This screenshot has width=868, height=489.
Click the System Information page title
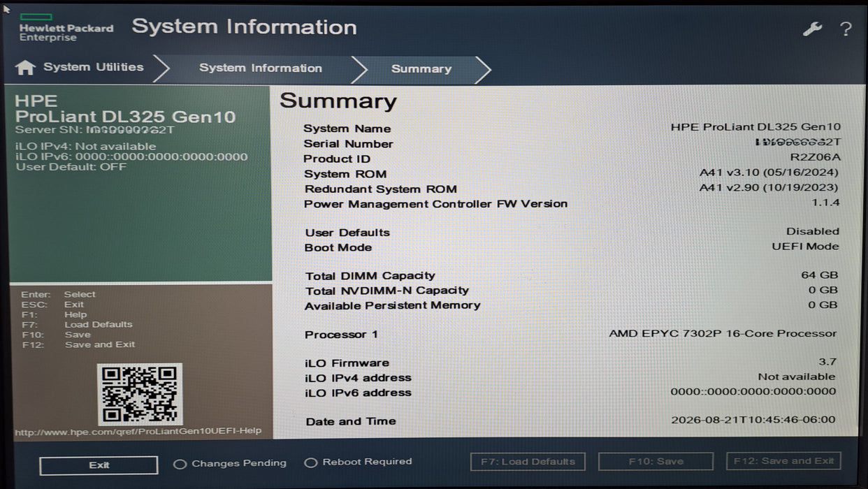(x=245, y=27)
